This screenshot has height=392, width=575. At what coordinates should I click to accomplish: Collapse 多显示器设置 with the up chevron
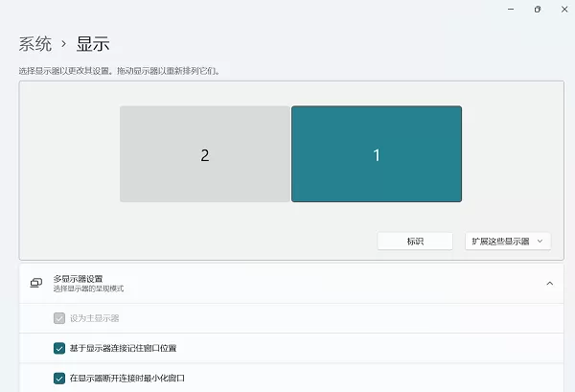(x=550, y=284)
